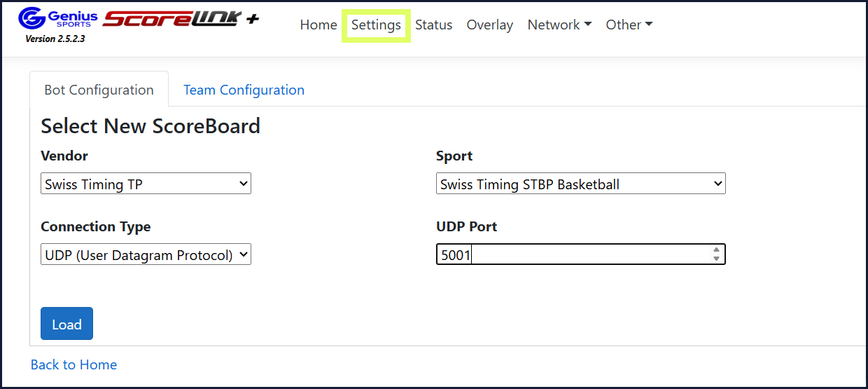Image resolution: width=868 pixels, height=389 pixels.
Task: Open the Sport dropdown
Action: pyautogui.click(x=580, y=184)
